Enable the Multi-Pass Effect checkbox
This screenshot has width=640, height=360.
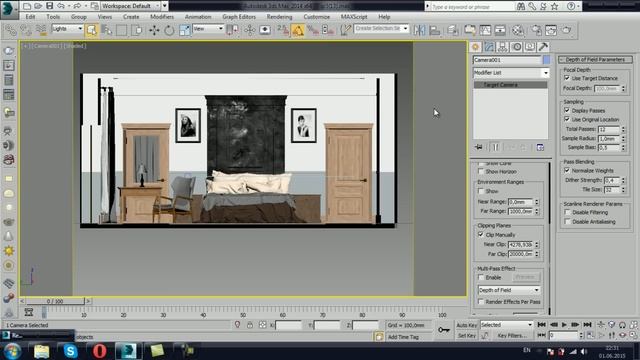(481, 278)
